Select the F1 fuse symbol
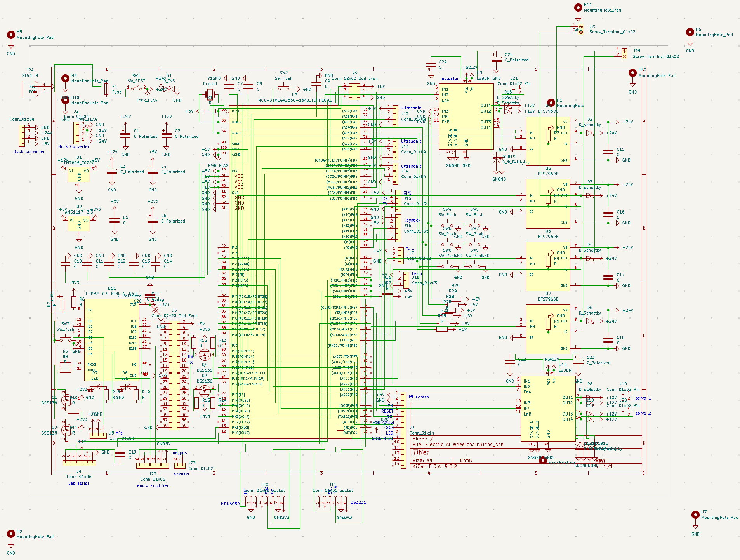Screen dimensions: 740x560 click(106, 89)
